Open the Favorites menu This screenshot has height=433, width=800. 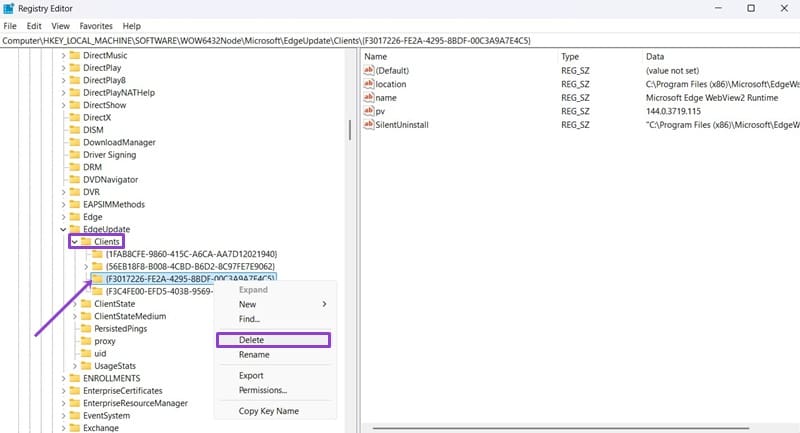[96, 25]
